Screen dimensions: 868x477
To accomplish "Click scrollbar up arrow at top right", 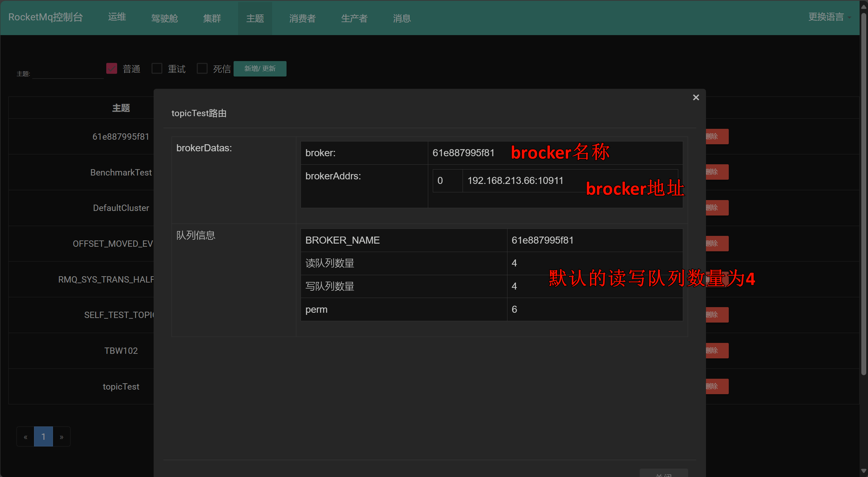I will click(864, 6).
